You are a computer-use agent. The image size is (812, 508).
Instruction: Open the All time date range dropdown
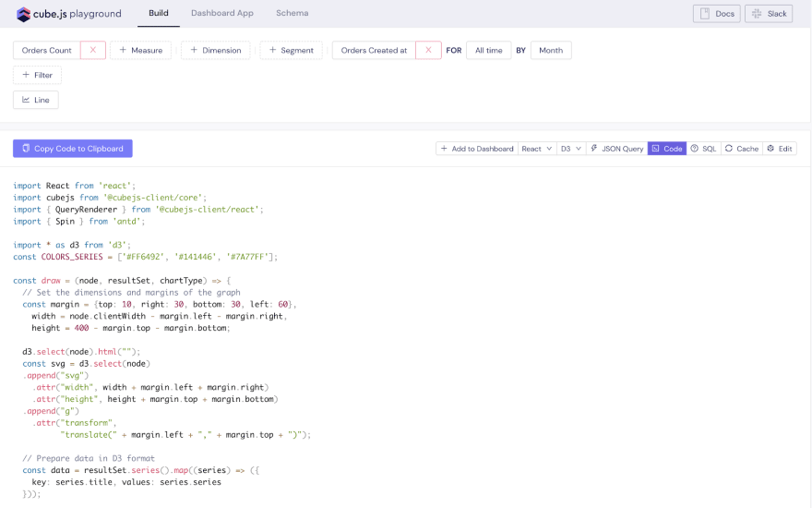pos(488,51)
